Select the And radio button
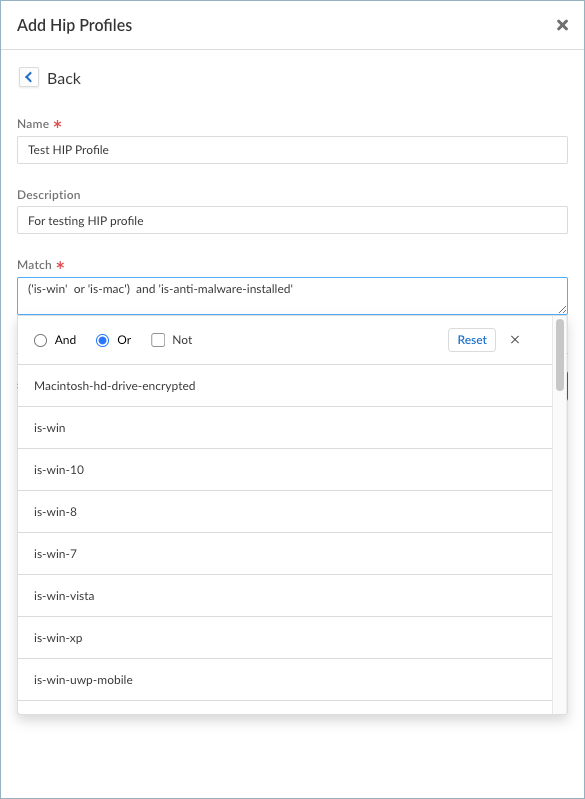The image size is (585, 799). [x=40, y=340]
